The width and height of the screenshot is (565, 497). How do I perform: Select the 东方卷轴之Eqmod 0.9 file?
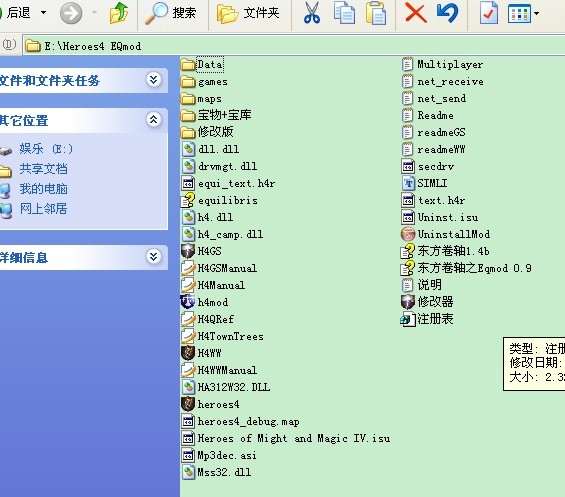(x=466, y=268)
